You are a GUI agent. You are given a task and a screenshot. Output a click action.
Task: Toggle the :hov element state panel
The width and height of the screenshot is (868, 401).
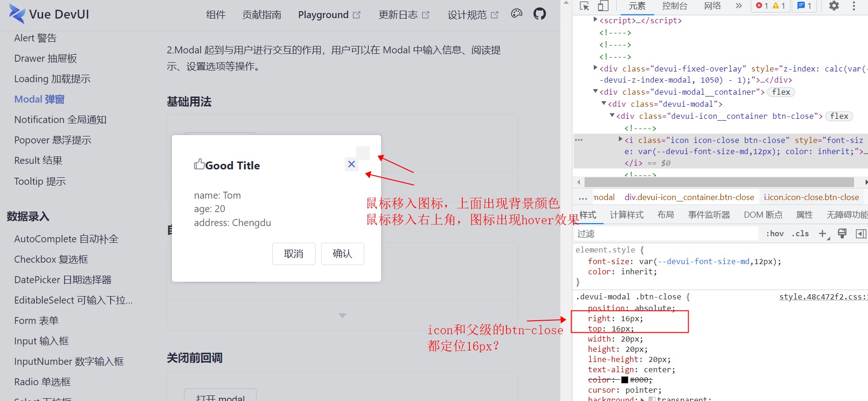[x=775, y=233]
